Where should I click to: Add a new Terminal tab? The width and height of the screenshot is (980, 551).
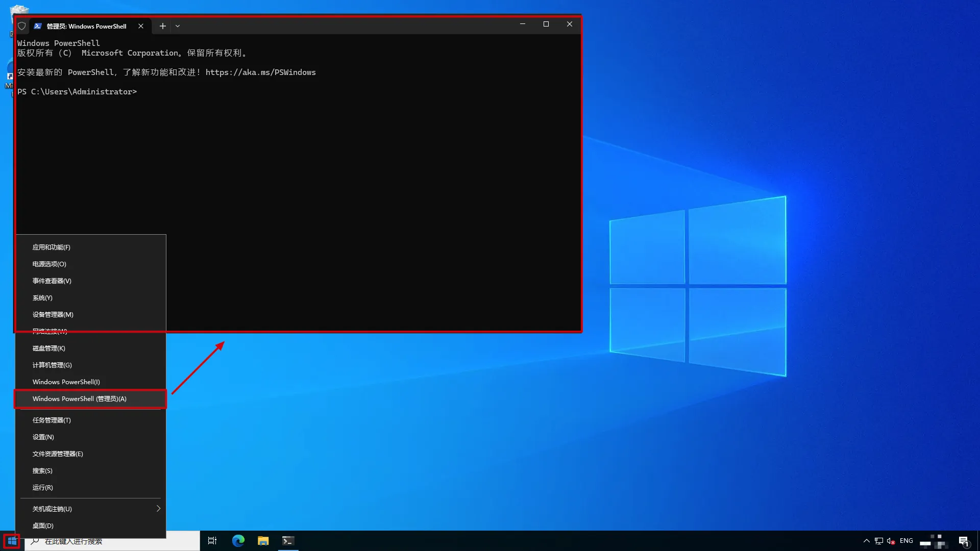point(162,26)
